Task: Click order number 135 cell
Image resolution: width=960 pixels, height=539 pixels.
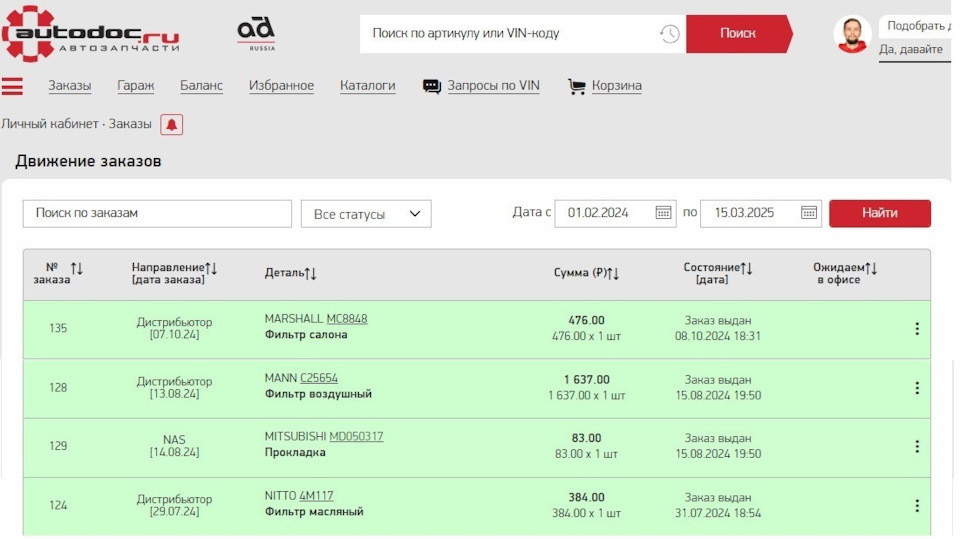Action: point(58,328)
